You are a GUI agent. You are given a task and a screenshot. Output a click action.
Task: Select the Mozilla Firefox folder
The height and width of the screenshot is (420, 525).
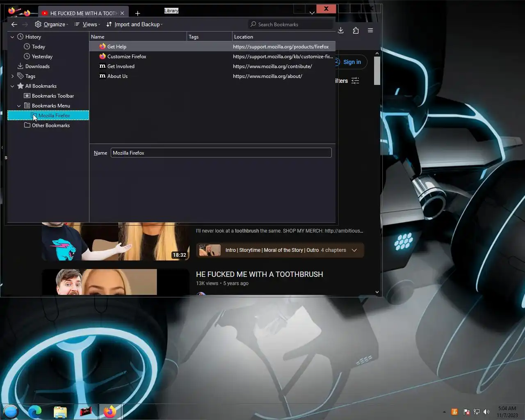click(48, 116)
